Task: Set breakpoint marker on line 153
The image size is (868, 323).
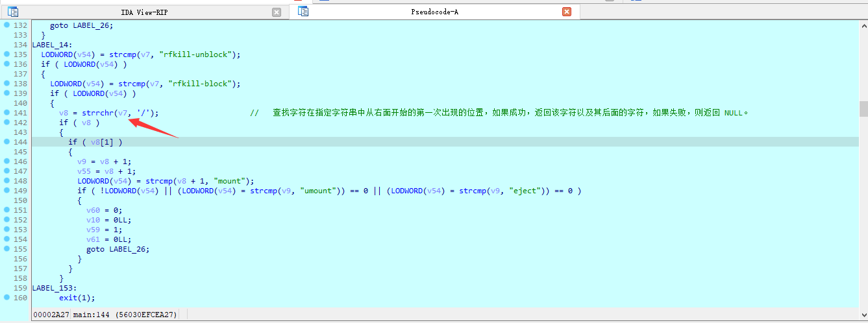Action: point(6,230)
